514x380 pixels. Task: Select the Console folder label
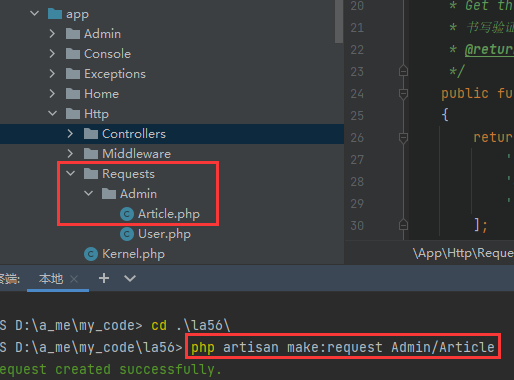107,54
